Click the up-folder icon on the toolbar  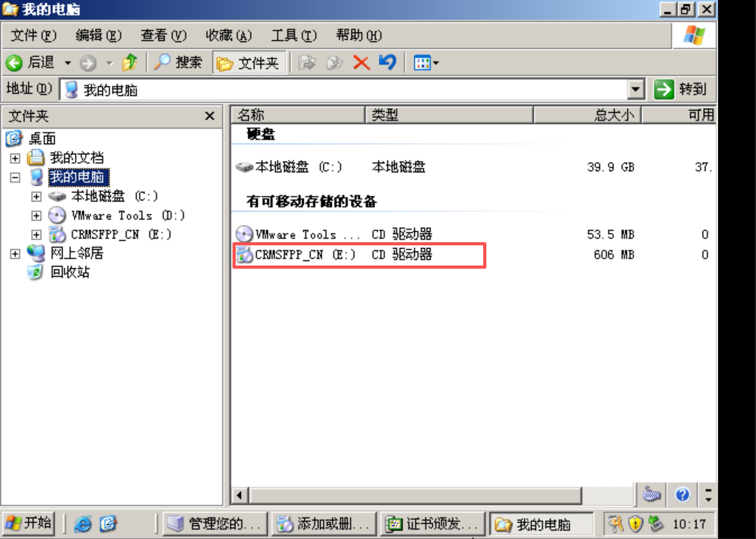[129, 63]
